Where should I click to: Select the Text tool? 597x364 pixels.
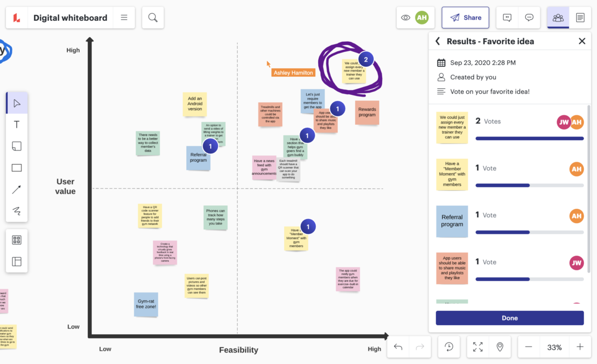17,125
